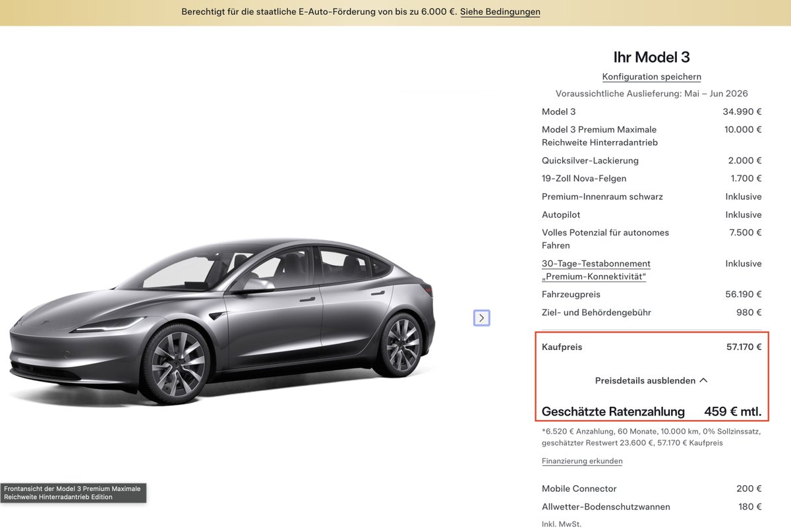Screen dimensions: 791x532
Task: Click the 19-Zoll Nova-Felgen line item
Action: [652, 178]
